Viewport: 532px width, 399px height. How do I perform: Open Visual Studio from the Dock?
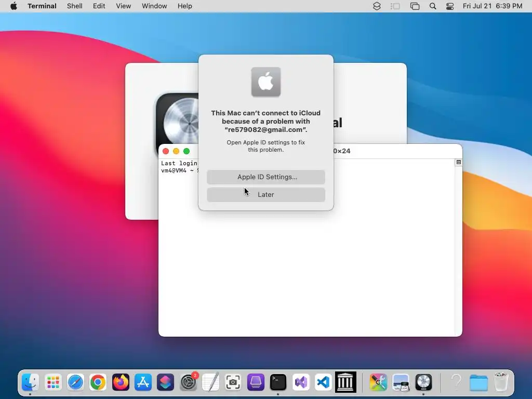(x=301, y=382)
